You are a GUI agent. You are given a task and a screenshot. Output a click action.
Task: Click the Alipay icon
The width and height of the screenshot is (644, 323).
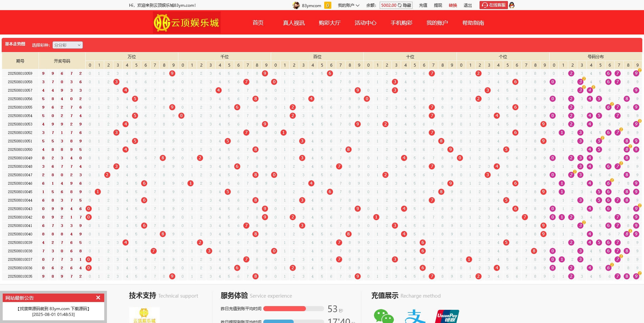(x=415, y=317)
